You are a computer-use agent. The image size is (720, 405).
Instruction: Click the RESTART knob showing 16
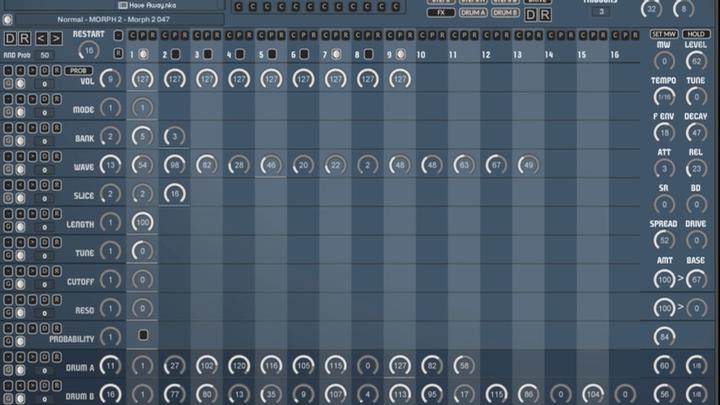pos(89,51)
